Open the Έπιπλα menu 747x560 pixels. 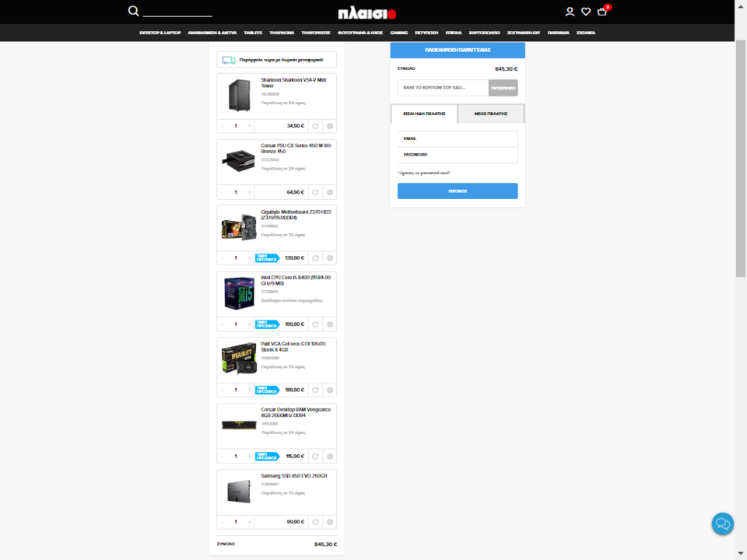454,33
